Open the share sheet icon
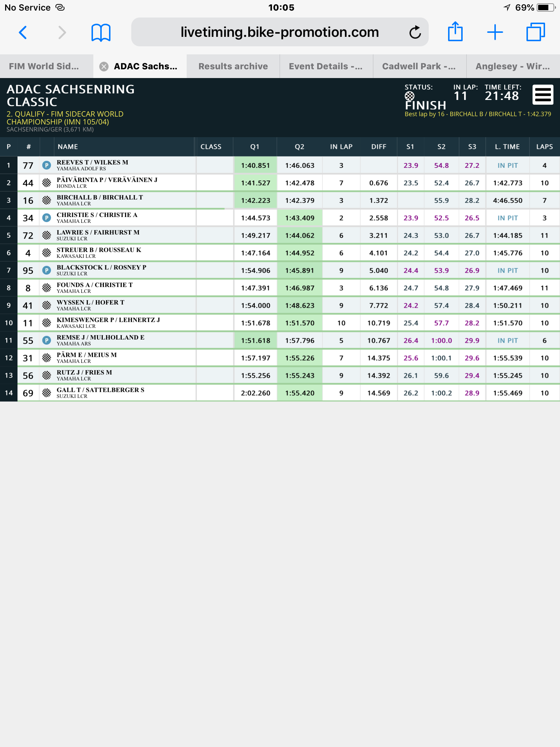This screenshot has height=747, width=560. pos(455,32)
